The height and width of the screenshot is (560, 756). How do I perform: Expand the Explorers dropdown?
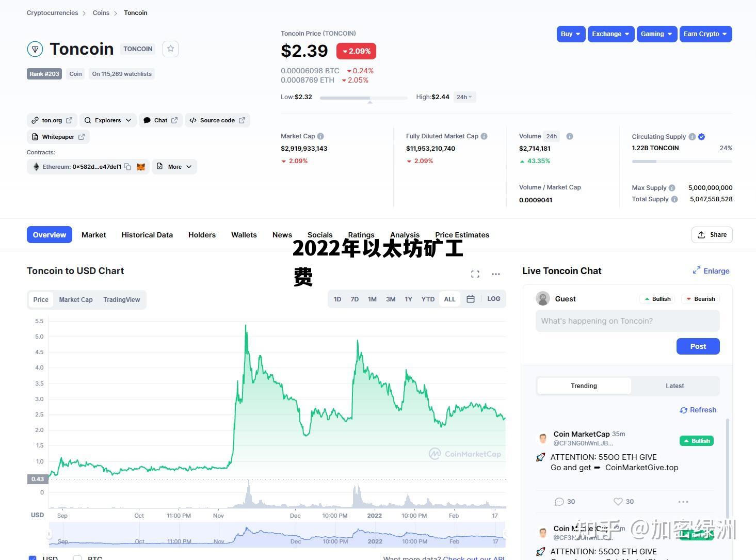pyautogui.click(x=108, y=120)
